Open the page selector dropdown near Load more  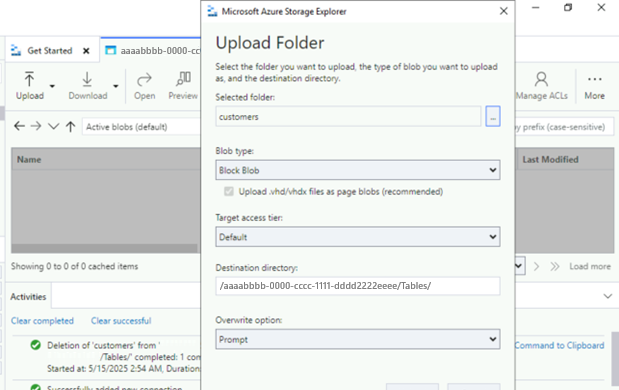(520, 266)
